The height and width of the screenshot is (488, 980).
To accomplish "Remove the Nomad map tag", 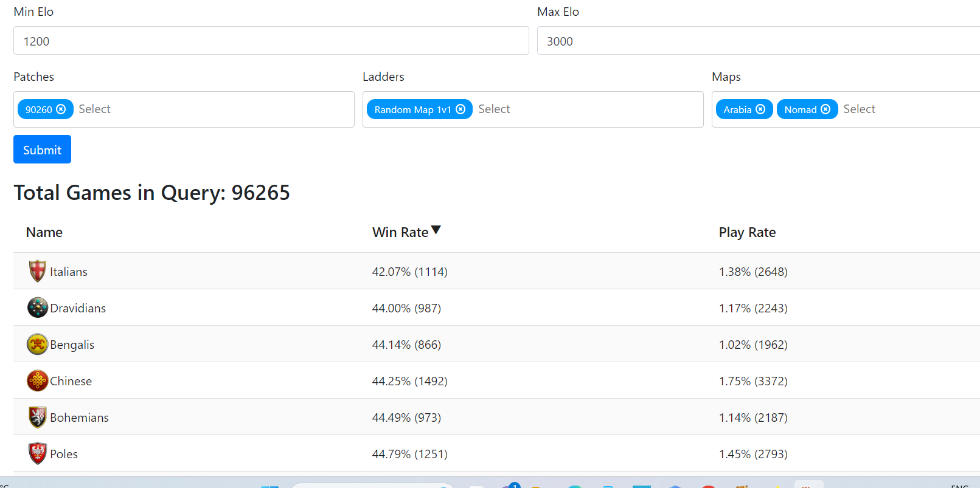I will click(825, 109).
